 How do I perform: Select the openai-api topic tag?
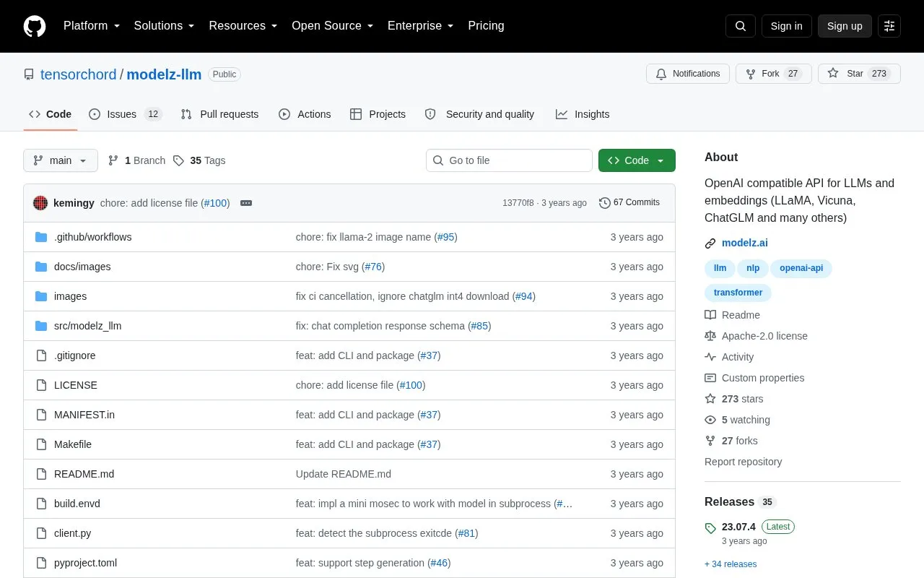point(801,268)
